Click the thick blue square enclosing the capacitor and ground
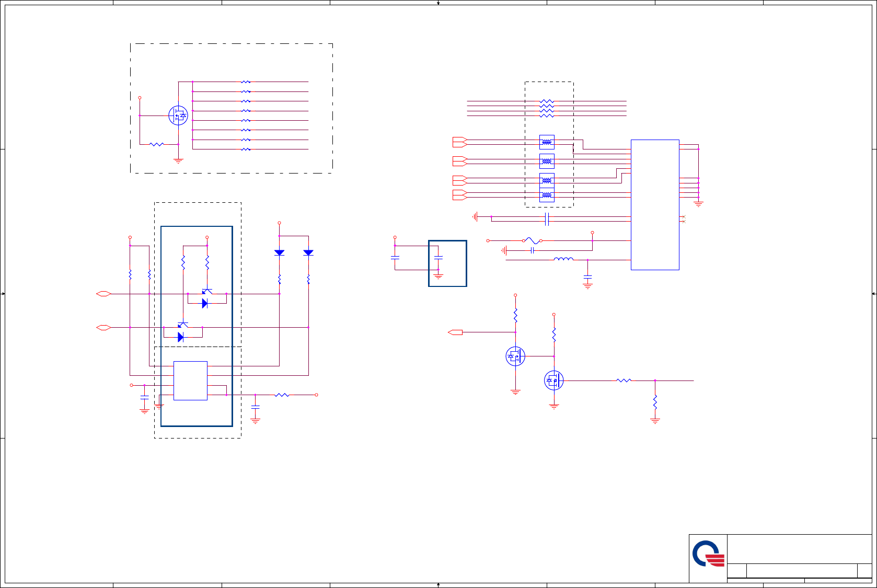 pos(447,263)
